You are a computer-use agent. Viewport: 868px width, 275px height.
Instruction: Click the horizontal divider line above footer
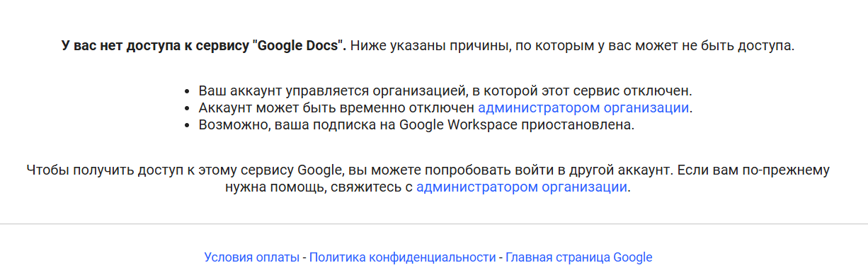[434, 224]
